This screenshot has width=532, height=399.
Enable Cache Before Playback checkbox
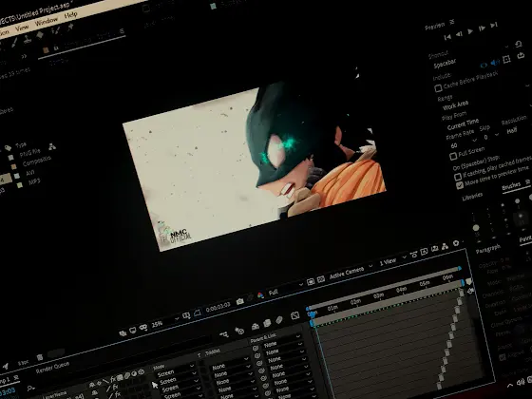pyautogui.click(x=438, y=88)
